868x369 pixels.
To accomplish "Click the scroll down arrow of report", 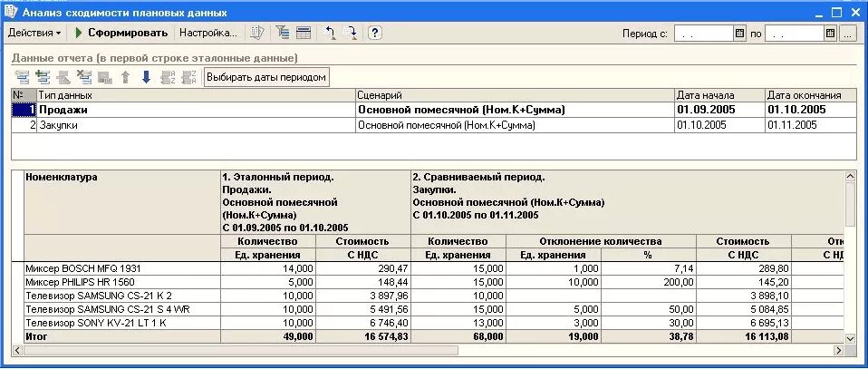I will tap(851, 338).
